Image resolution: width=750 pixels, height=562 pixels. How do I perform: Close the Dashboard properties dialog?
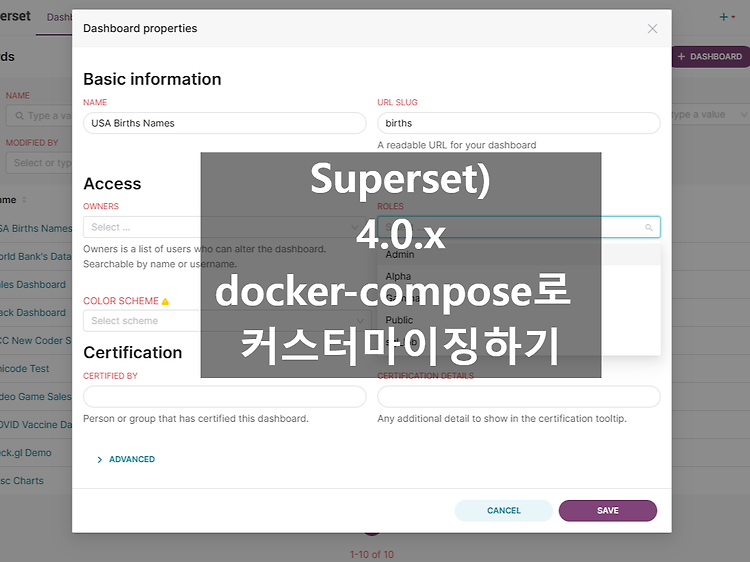point(652,29)
